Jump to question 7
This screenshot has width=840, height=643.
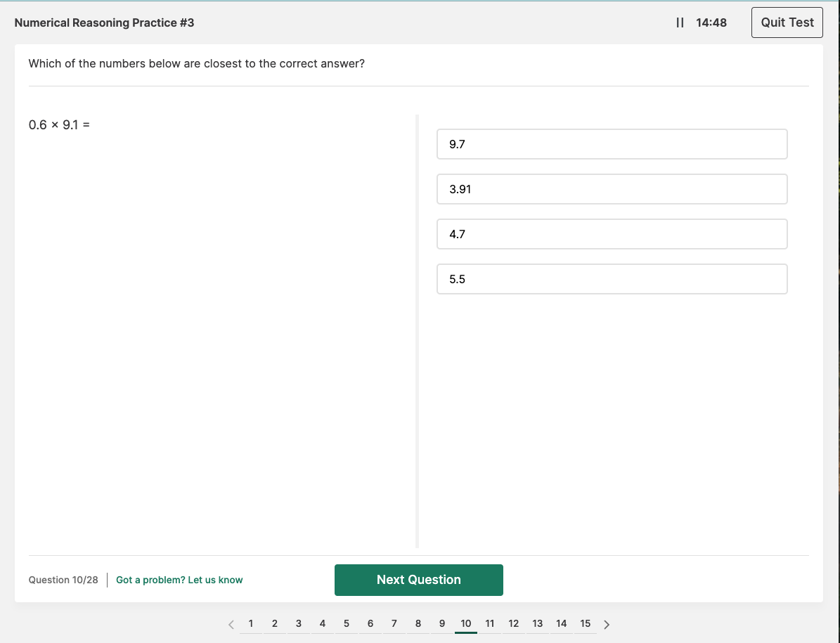tap(394, 623)
